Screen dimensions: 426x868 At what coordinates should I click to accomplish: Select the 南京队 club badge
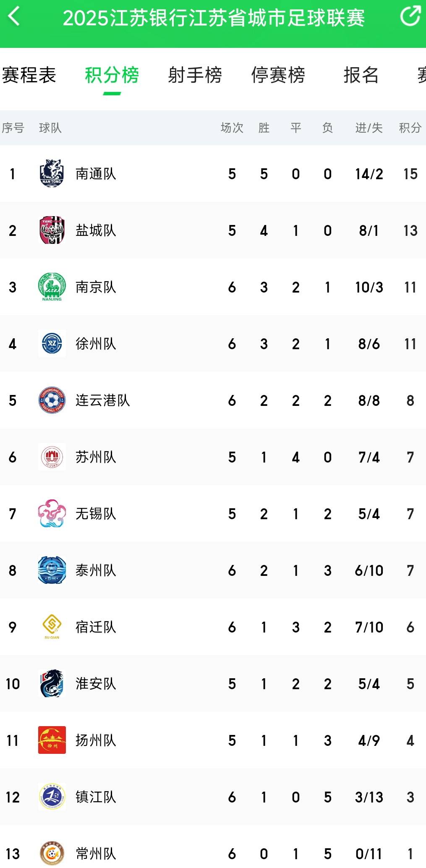coord(51,287)
